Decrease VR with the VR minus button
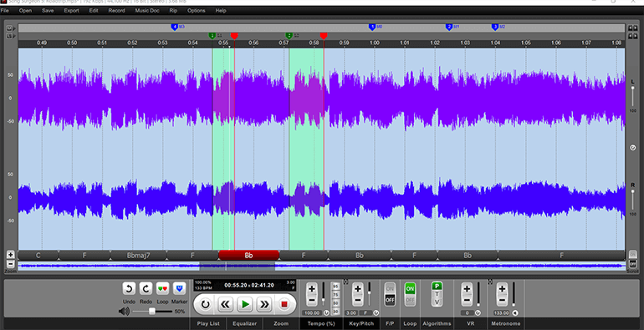This screenshot has height=330, width=644. coord(467,301)
